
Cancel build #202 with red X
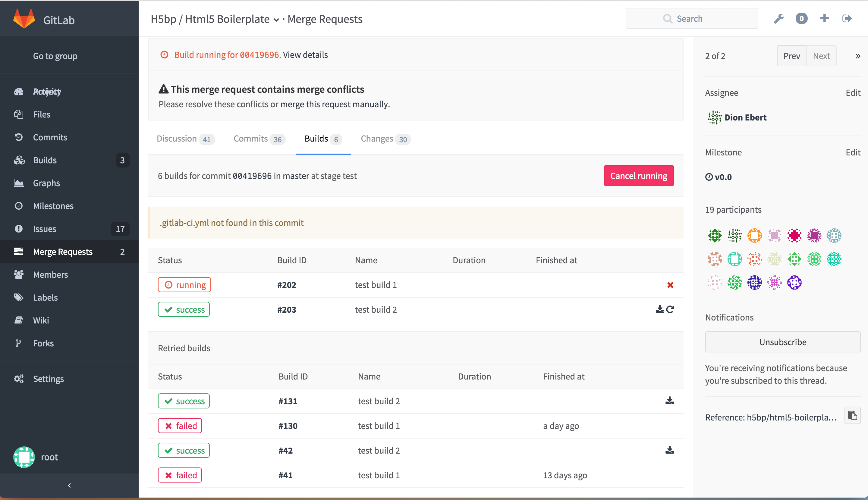pyautogui.click(x=670, y=285)
